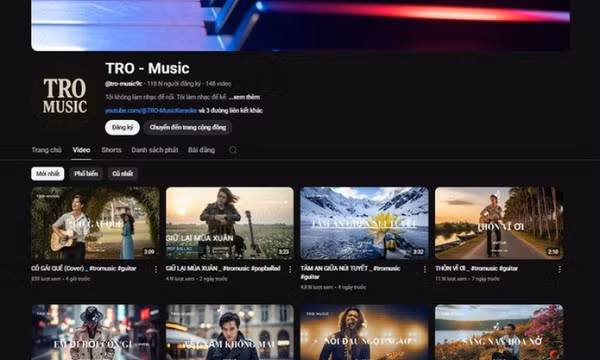
Task: Open the NỖI ĐAU NGỌT NGÀO thumbnail
Action: coord(364,332)
